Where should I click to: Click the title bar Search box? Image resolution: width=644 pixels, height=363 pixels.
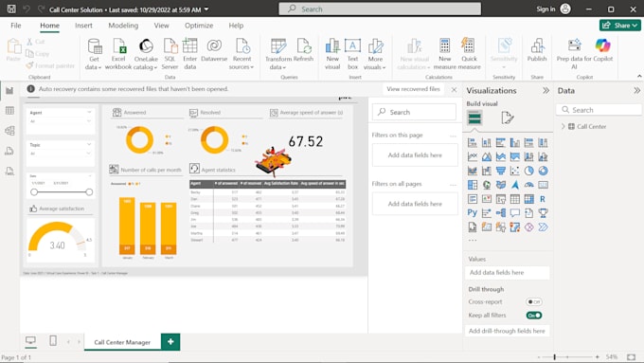(x=380, y=9)
